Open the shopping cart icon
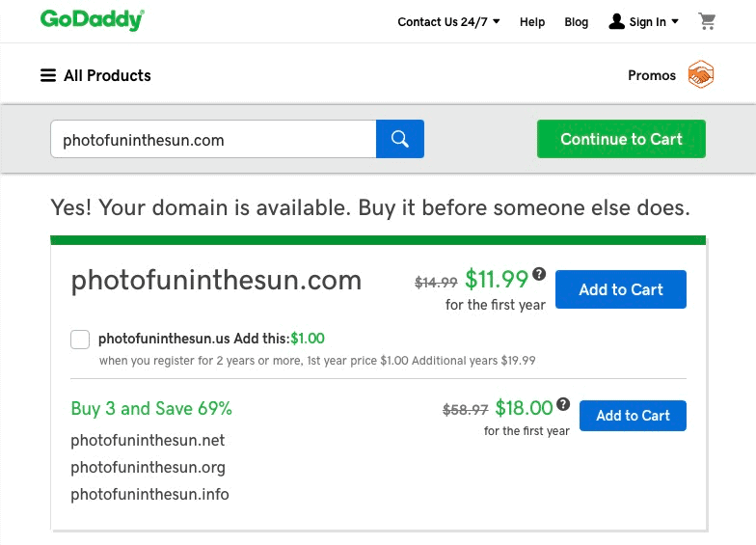Image resolution: width=756 pixels, height=545 pixels. (707, 21)
